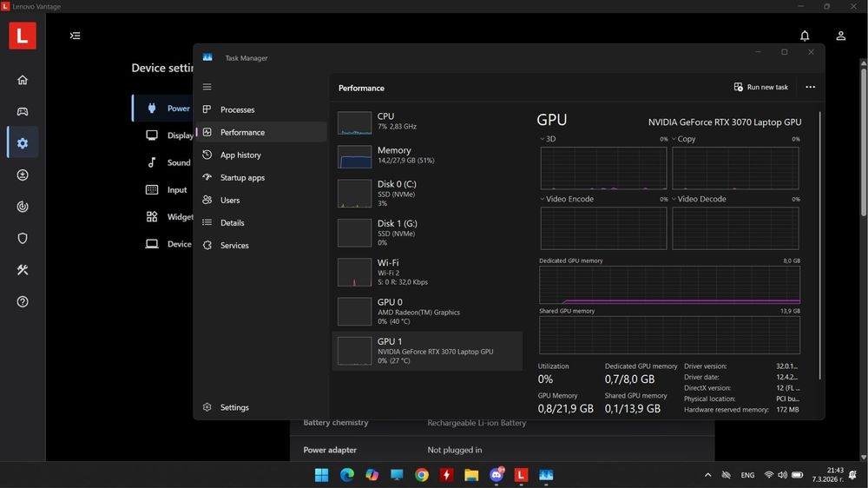Show hidden system tray icons chevron

[x=707, y=475]
